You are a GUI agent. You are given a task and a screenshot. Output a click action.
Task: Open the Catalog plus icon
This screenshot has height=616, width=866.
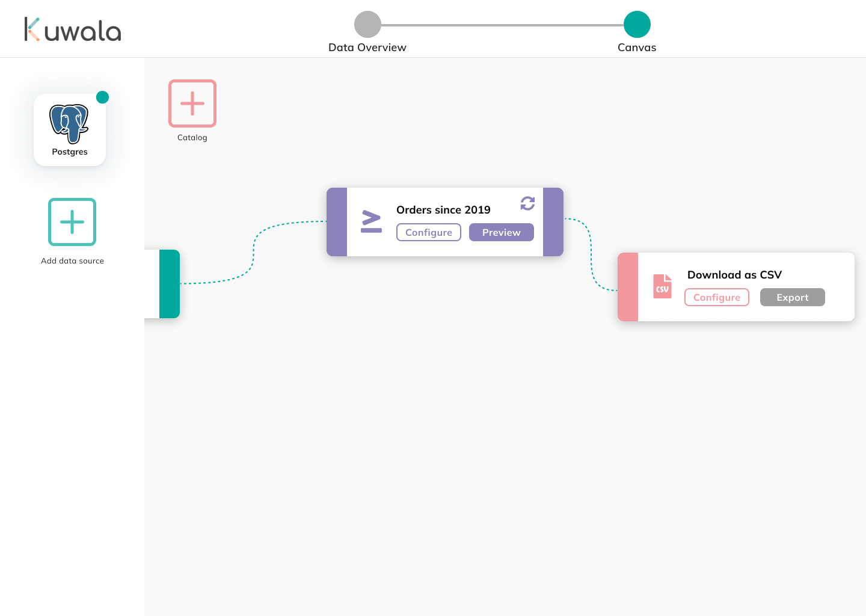tap(192, 103)
